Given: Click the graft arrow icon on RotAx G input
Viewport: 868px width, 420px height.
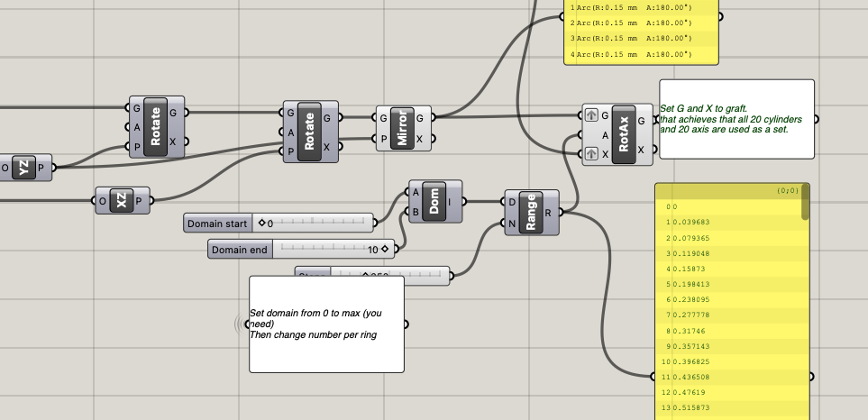Looking at the screenshot, I should 591,115.
